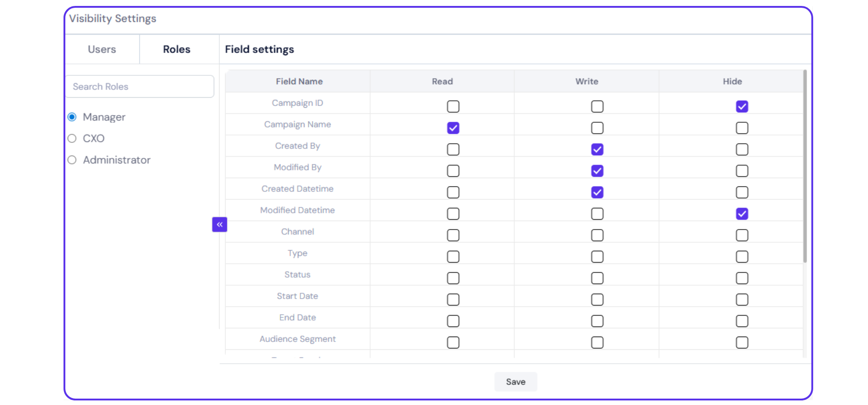Viewport: 868px width, 405px height.
Task: Switch to the Users tab
Action: (x=102, y=49)
